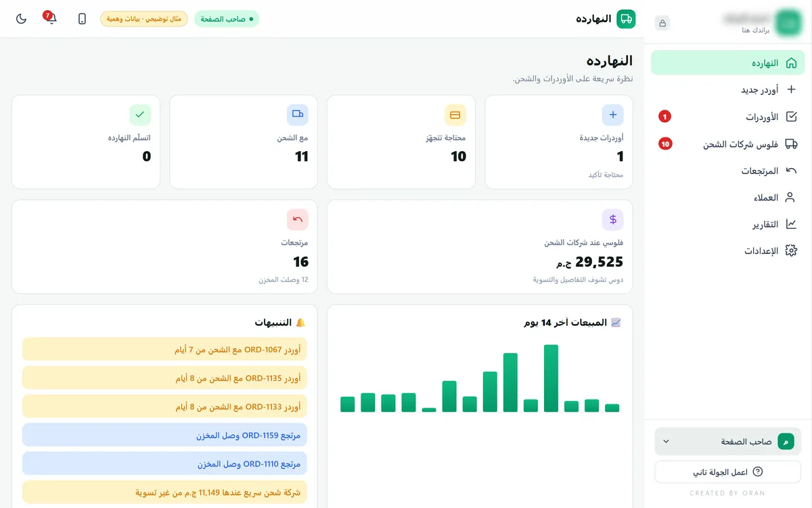Click the 12 وصلت المخزن note

point(284,280)
